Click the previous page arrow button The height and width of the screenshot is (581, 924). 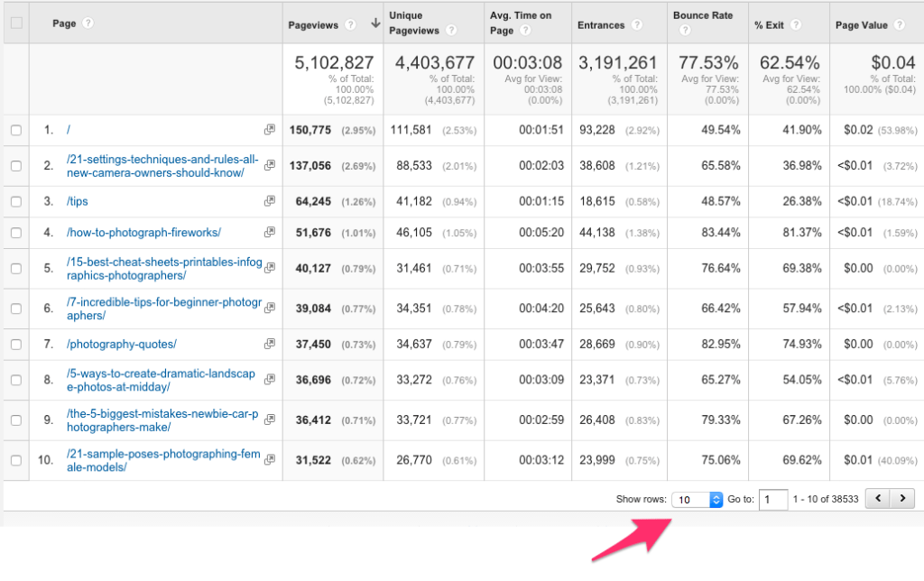[x=876, y=498]
